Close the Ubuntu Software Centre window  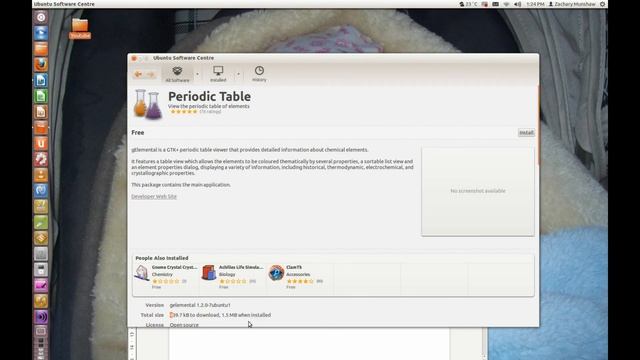pos(134,58)
